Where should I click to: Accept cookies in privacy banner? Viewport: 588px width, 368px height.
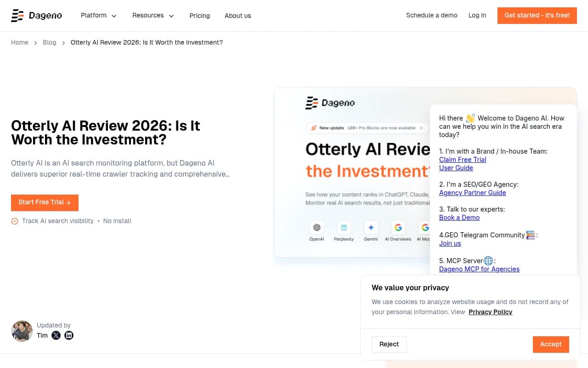(x=551, y=344)
